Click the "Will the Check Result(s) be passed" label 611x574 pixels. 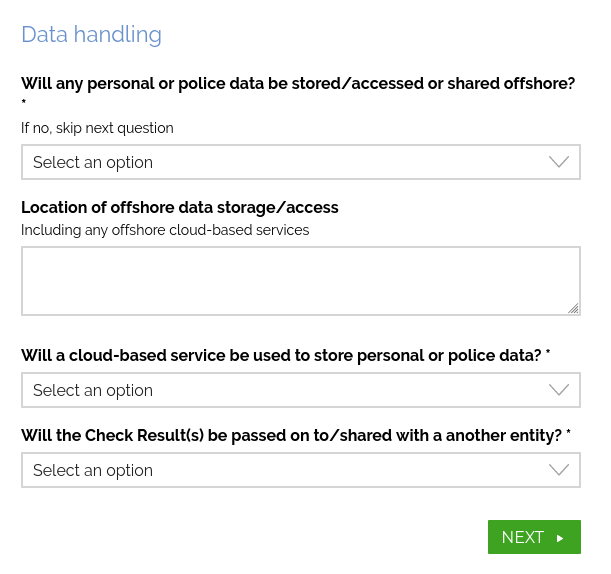pyautogui.click(x=291, y=436)
